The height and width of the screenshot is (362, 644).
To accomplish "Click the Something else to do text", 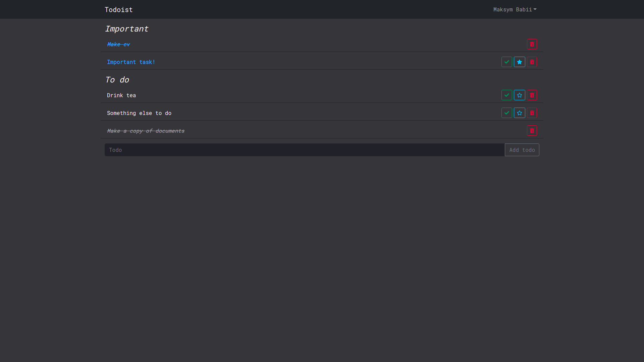I will coord(139,113).
